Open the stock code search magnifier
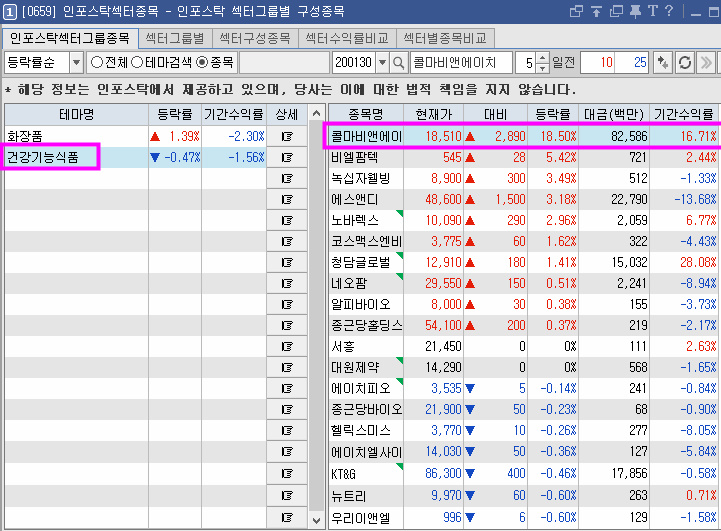 (399, 63)
